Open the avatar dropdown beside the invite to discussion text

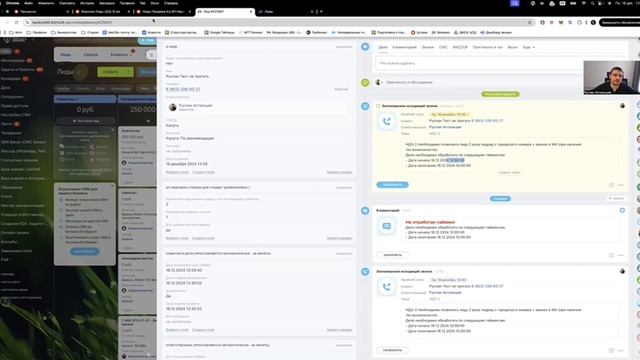[379, 82]
